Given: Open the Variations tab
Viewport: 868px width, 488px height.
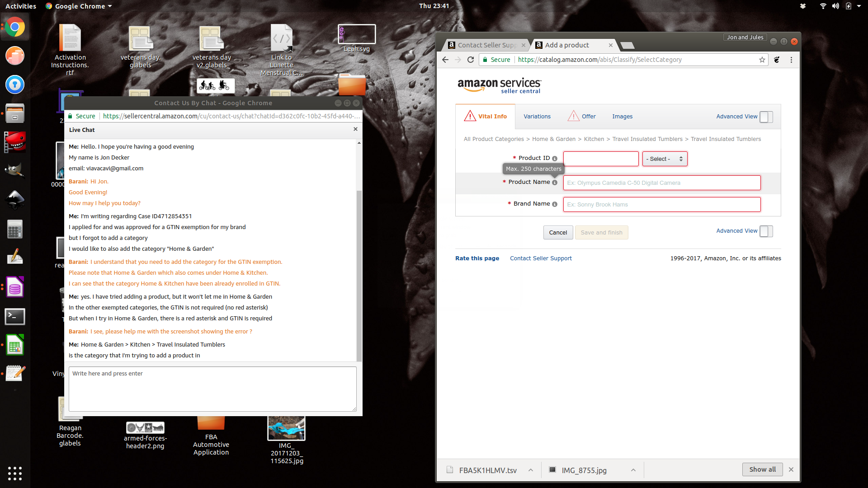Looking at the screenshot, I should [x=537, y=117].
